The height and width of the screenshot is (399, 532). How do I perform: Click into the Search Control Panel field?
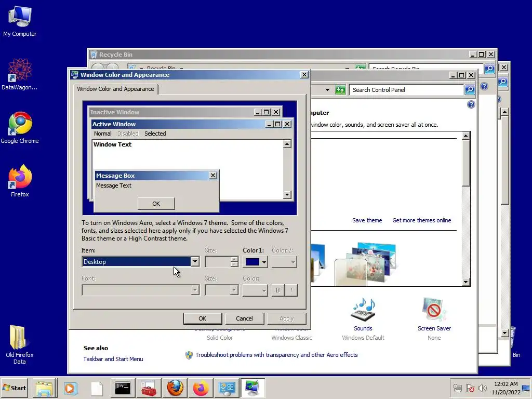[x=407, y=90]
